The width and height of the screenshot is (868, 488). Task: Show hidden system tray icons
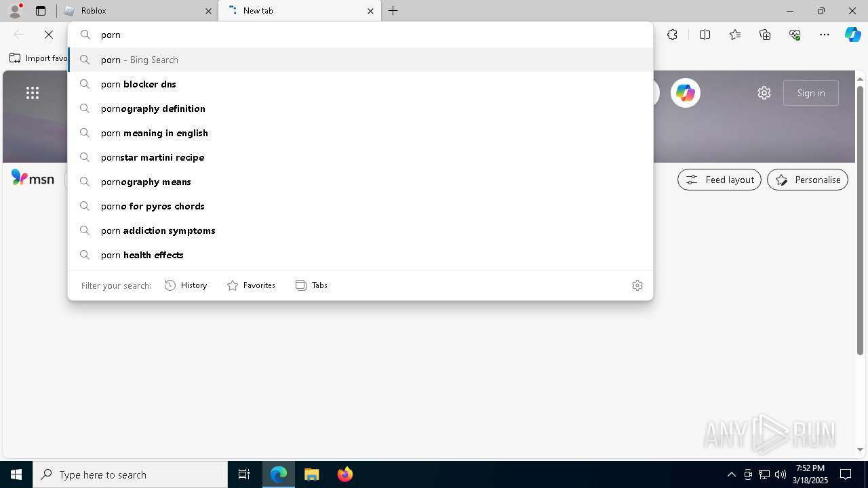[731, 474]
